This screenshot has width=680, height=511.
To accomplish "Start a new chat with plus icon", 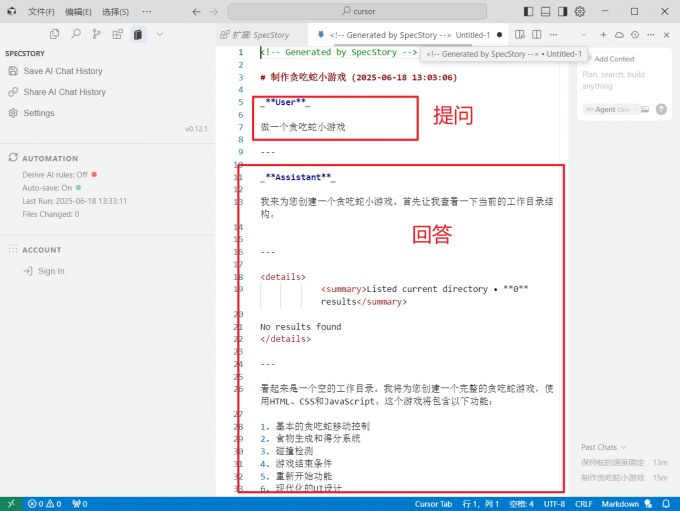I will coord(603,35).
